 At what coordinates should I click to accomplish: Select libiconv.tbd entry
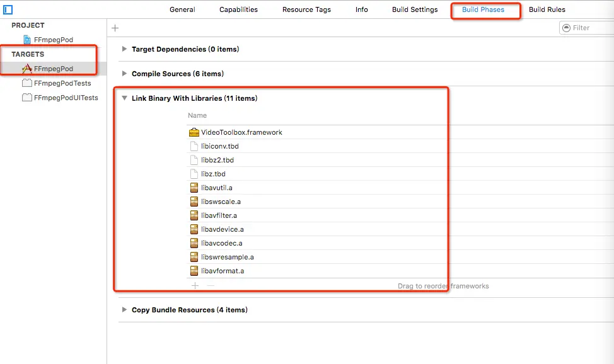click(219, 146)
